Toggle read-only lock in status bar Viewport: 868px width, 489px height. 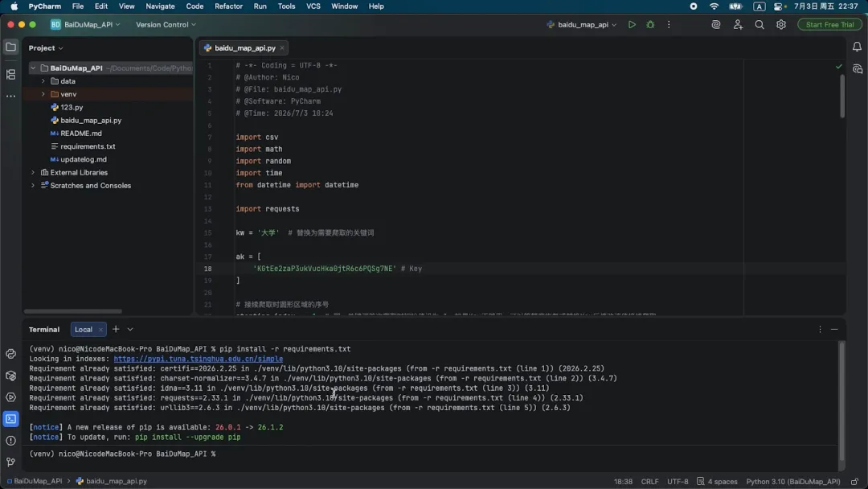click(x=854, y=481)
